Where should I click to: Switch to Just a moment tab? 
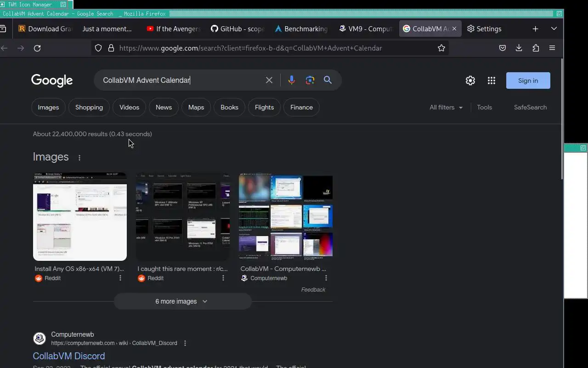coord(107,29)
